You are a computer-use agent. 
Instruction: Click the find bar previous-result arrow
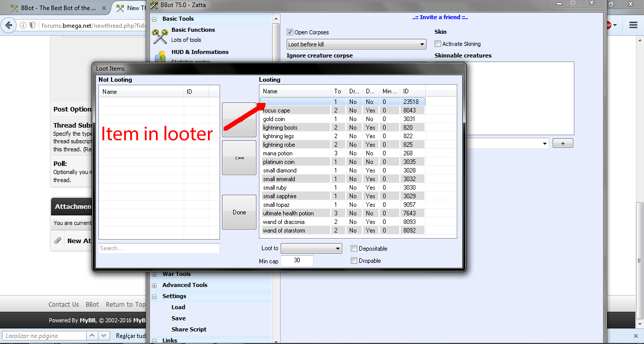tap(92, 335)
